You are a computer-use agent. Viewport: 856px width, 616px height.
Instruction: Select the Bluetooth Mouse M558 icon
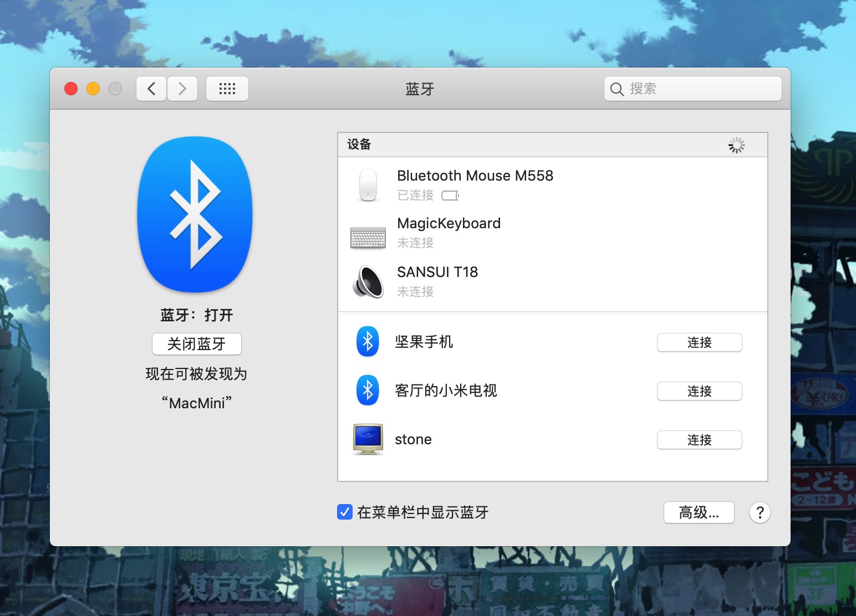pyautogui.click(x=368, y=185)
